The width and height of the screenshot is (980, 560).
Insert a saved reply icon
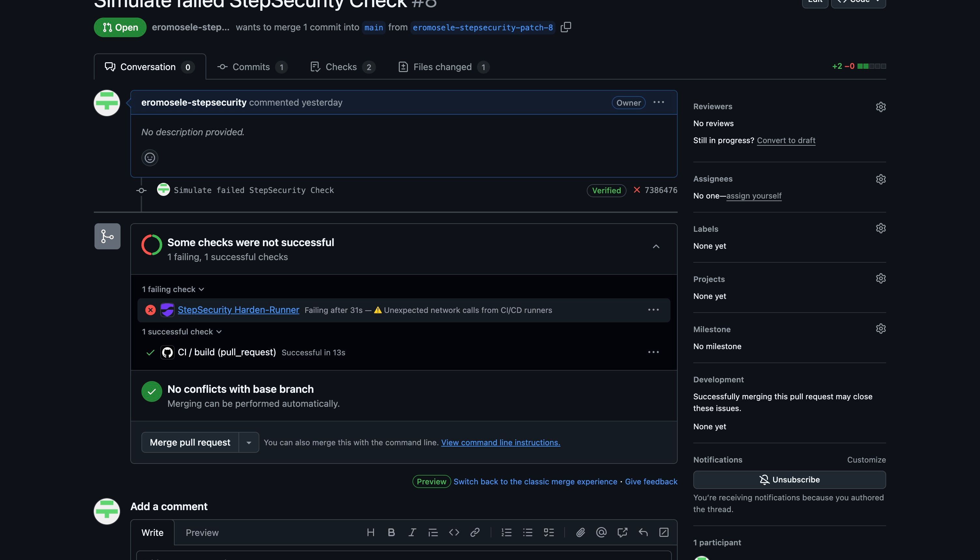[x=643, y=532]
